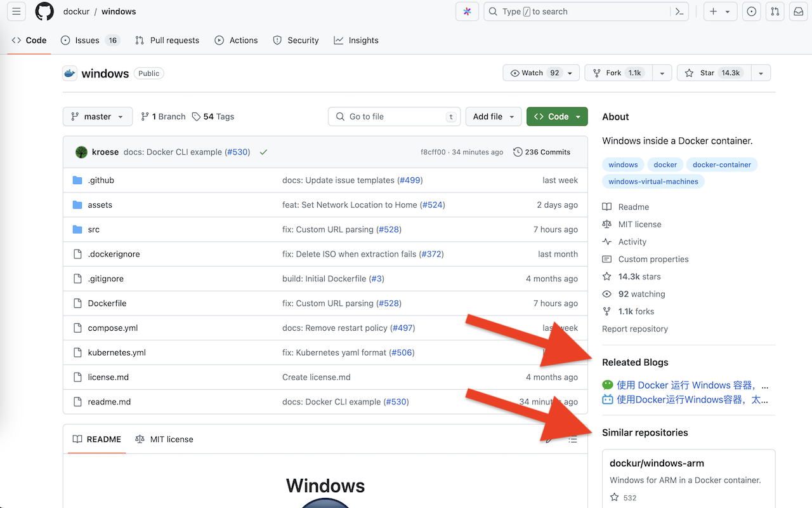Open pull requests icon in header

pyautogui.click(x=775, y=11)
